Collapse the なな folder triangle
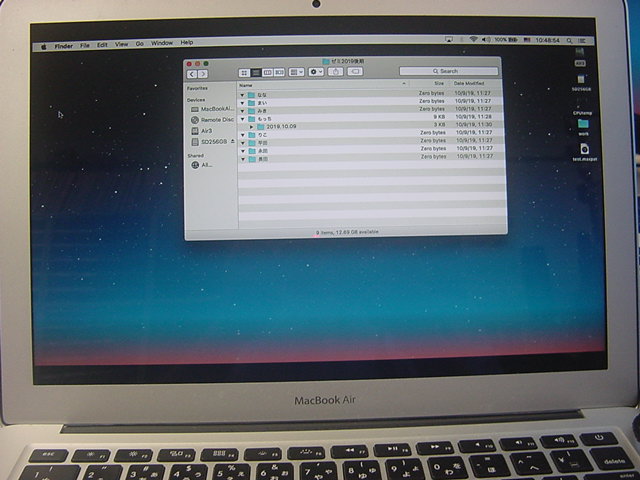The image size is (640, 480). tap(242, 95)
